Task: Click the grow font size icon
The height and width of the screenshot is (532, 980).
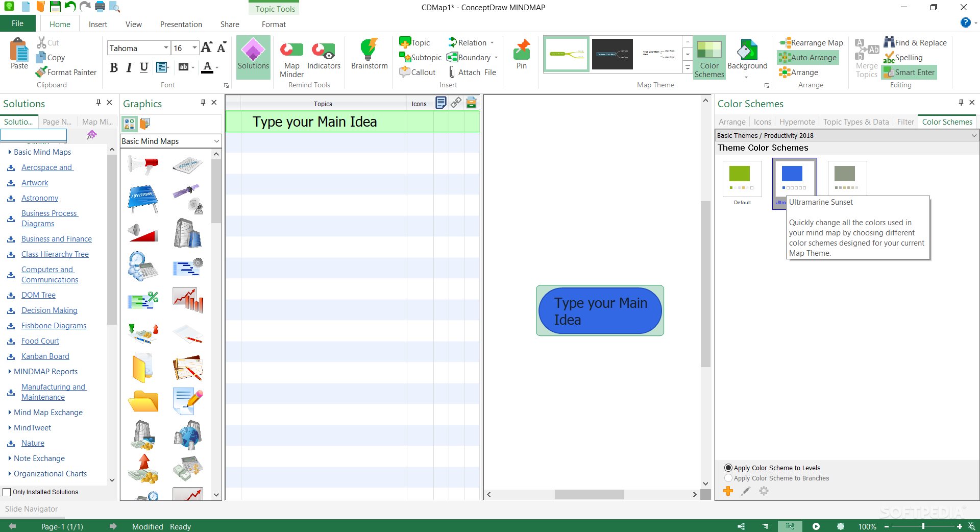Action: [206, 47]
